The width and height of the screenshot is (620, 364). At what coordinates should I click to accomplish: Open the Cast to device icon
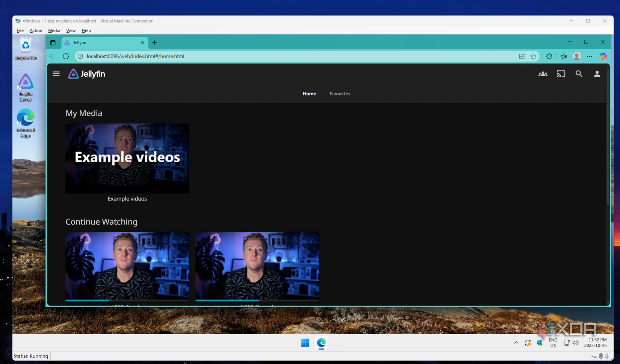pos(561,74)
